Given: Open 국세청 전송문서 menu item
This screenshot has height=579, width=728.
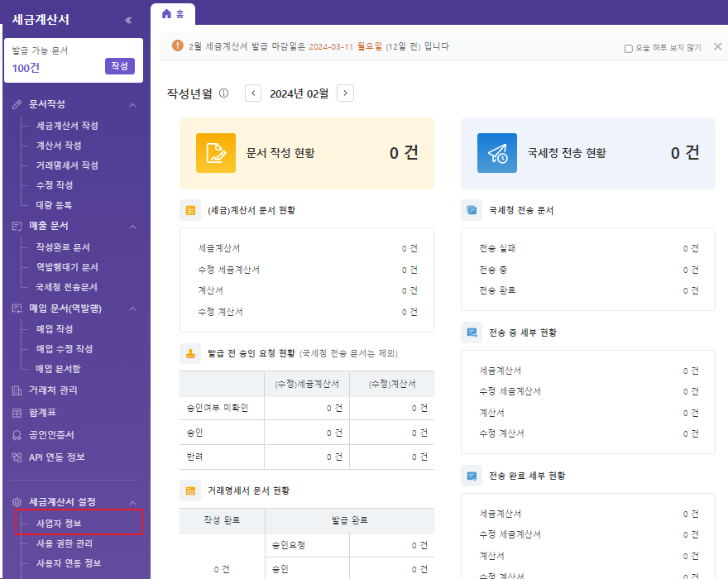Looking at the screenshot, I should pos(67,287).
